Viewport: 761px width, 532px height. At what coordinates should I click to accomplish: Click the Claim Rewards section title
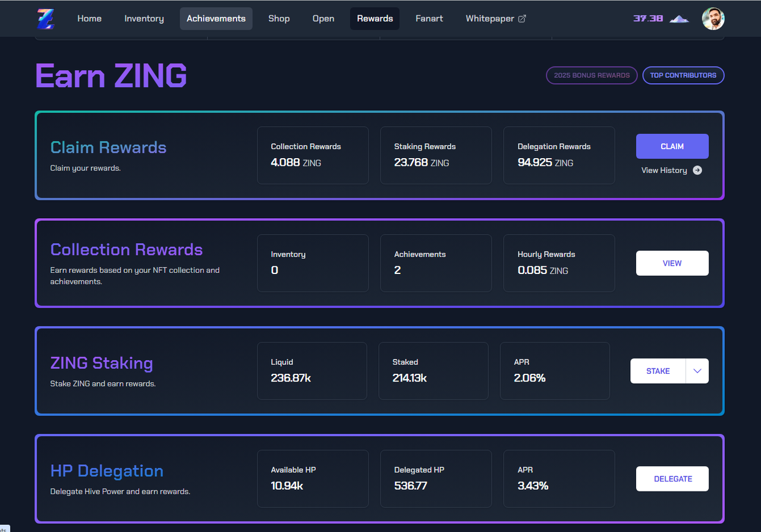click(x=108, y=147)
